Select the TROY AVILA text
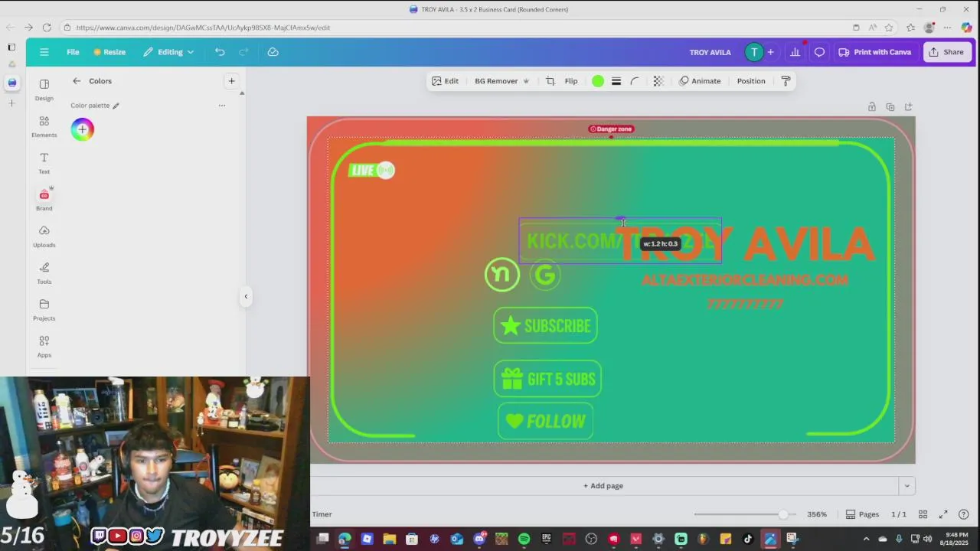Viewport: 980px width, 551px height. (x=744, y=244)
